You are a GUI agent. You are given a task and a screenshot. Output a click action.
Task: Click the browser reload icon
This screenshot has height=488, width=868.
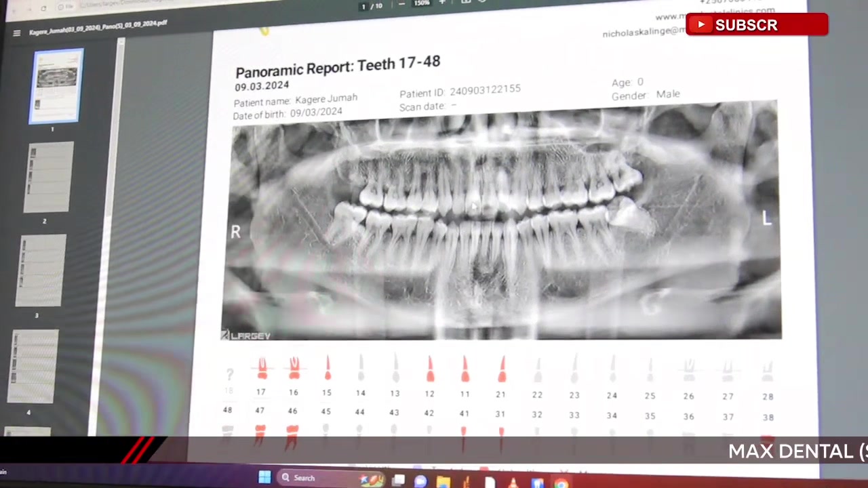click(43, 8)
